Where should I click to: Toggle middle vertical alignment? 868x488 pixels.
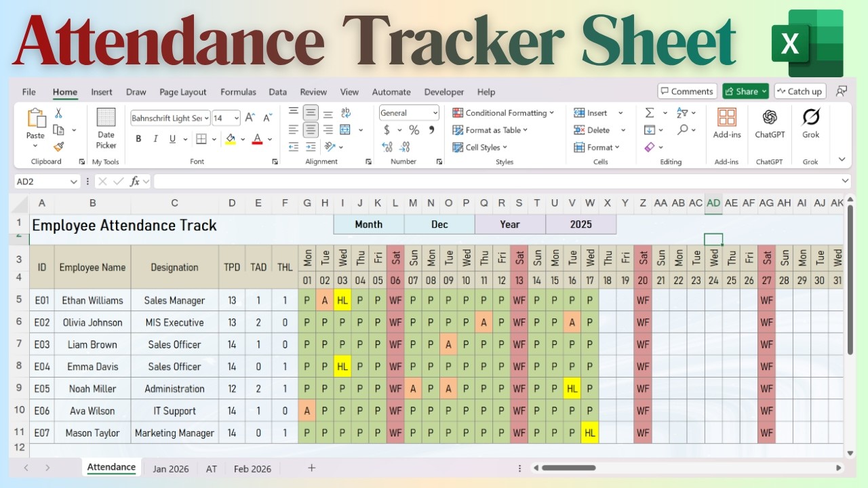click(x=311, y=113)
